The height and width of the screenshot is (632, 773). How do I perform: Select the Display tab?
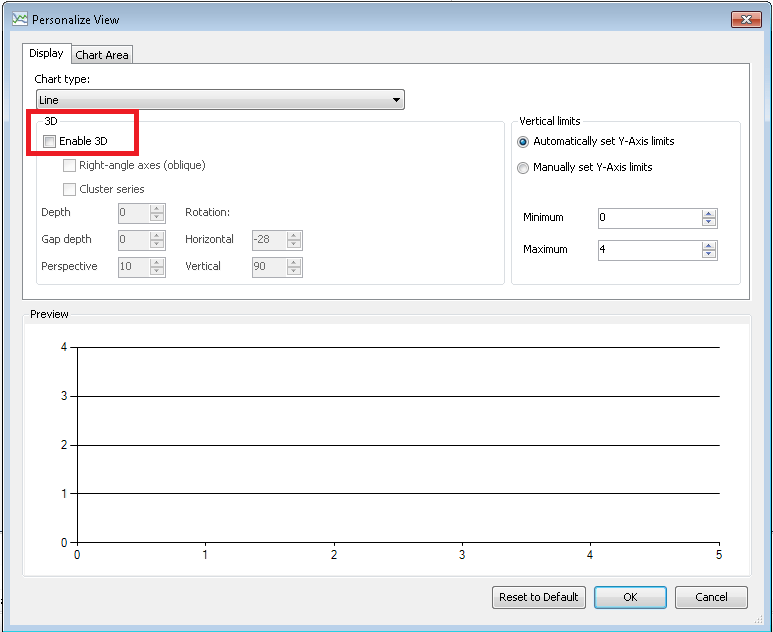pyautogui.click(x=46, y=53)
